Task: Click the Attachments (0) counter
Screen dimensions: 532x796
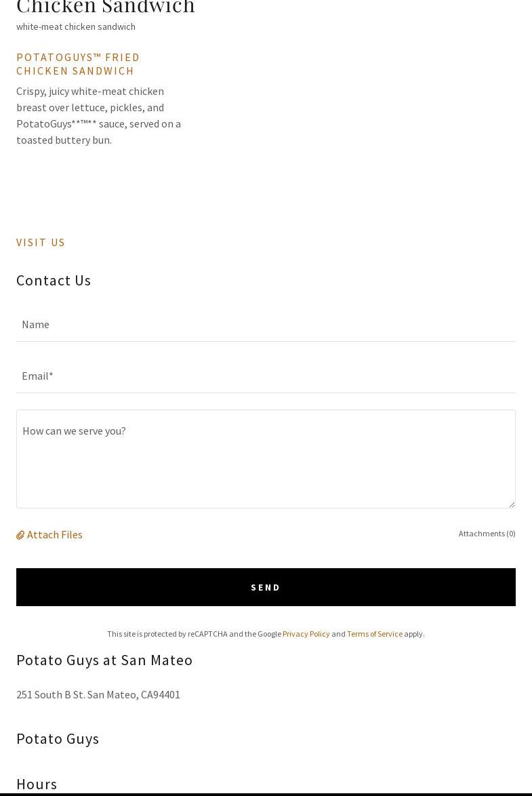Action: tap(487, 534)
